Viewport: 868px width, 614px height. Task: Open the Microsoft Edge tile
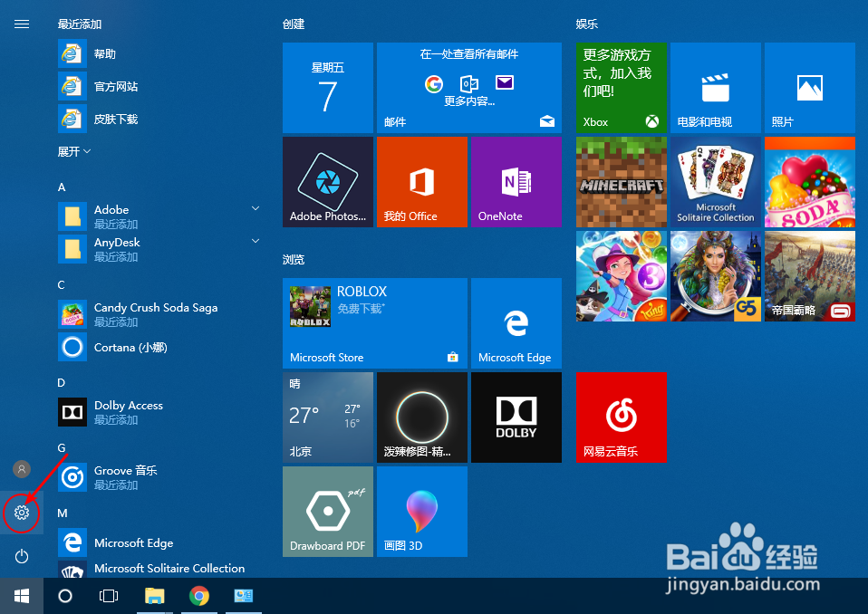tap(516, 323)
